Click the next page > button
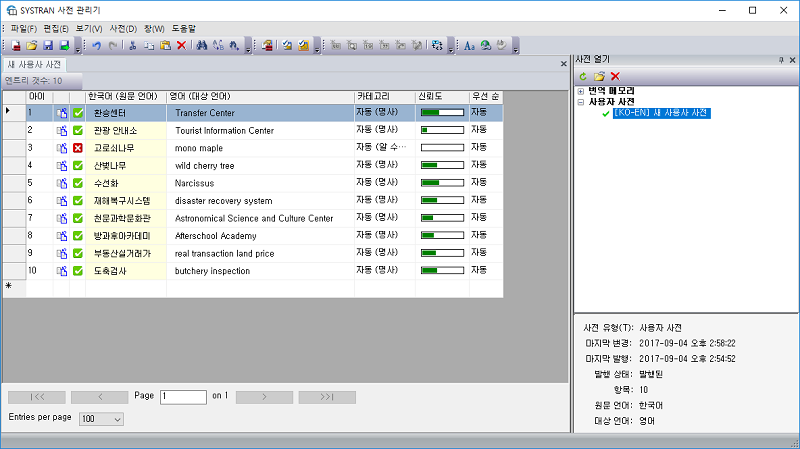 [x=264, y=397]
